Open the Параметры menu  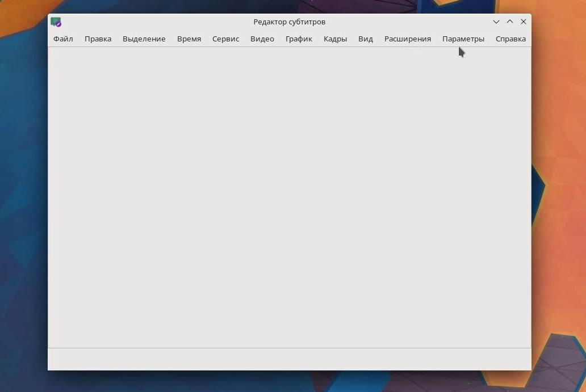(x=463, y=39)
